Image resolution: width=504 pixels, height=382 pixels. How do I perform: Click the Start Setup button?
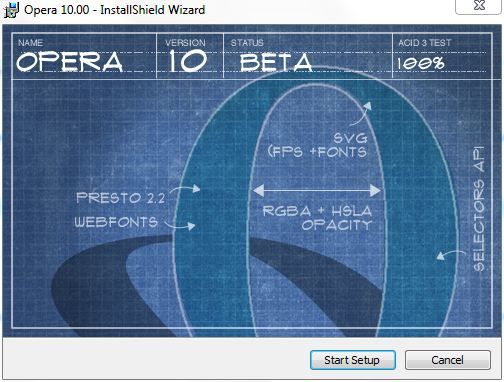(x=353, y=360)
